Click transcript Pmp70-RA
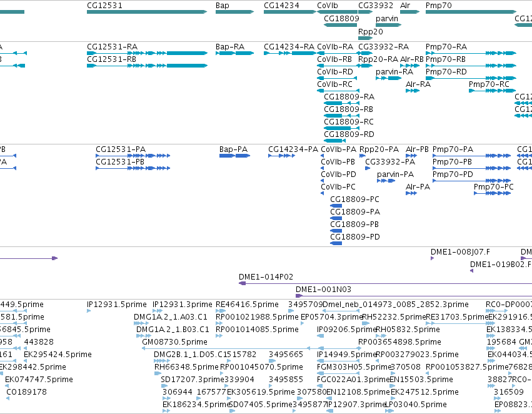 tap(446, 47)
